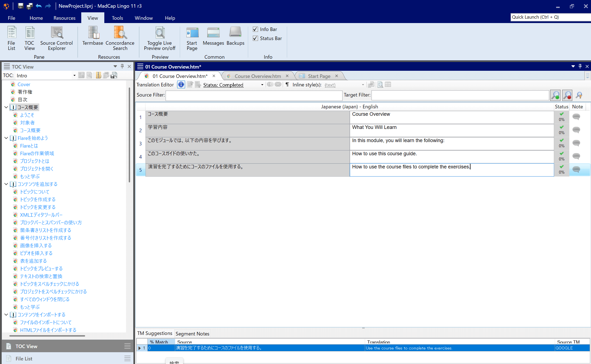Click the filter options icon beside the red clear-filter icon
Viewport: 591px width, 364px height.
coord(579,95)
